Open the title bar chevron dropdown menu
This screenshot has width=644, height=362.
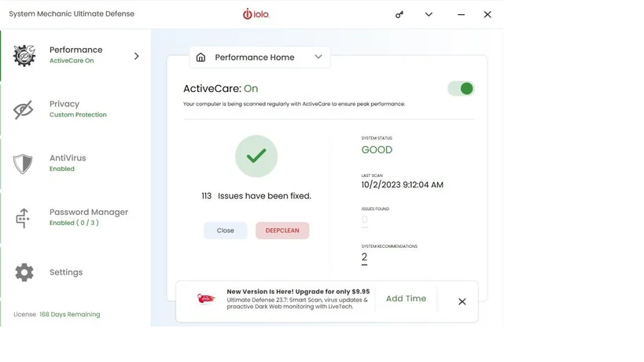[429, 14]
